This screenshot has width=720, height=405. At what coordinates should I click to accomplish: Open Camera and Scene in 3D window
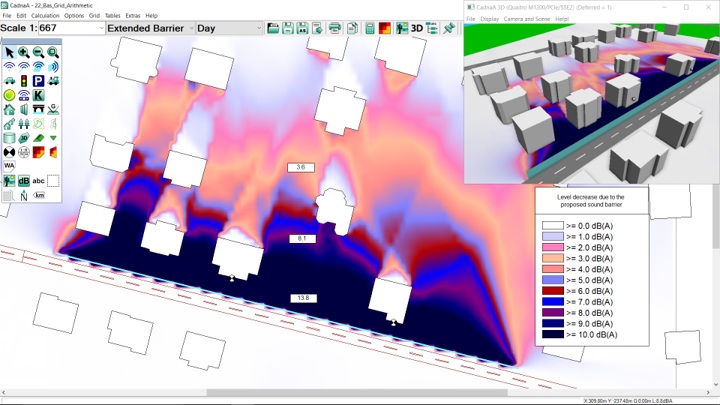(526, 19)
